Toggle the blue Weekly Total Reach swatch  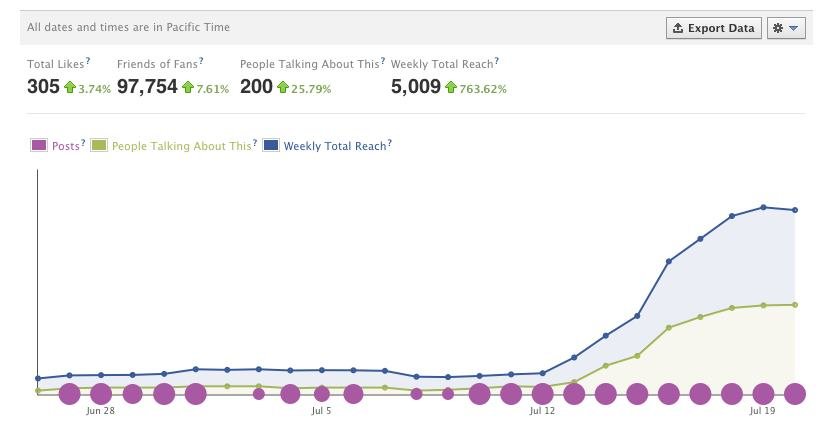(x=271, y=146)
